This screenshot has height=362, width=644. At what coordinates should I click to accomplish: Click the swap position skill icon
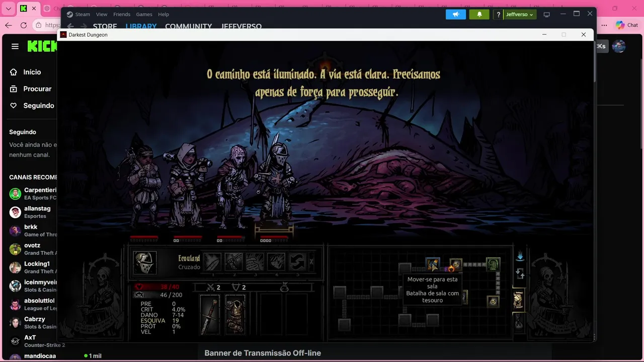coord(297,262)
